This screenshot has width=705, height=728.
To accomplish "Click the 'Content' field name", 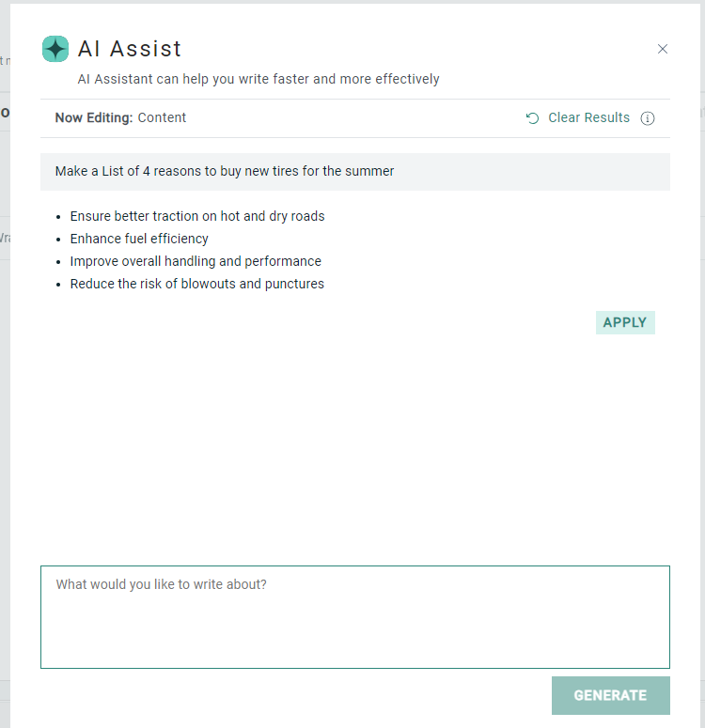I will (162, 118).
